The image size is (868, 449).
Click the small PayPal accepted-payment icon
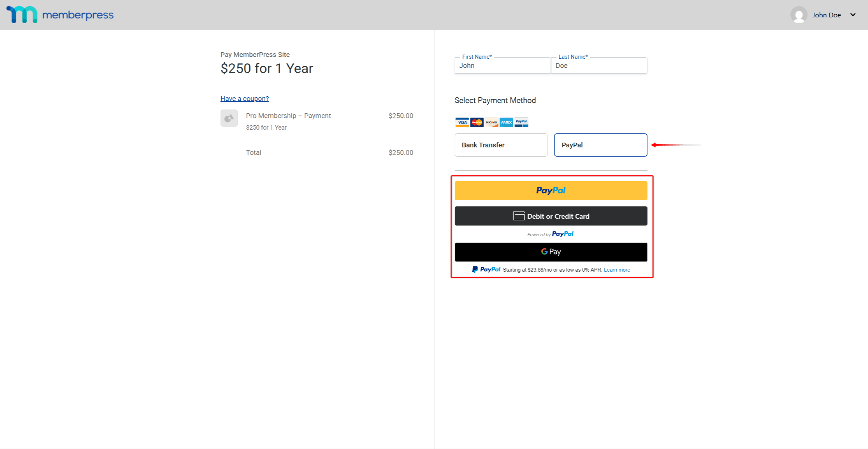pos(521,122)
